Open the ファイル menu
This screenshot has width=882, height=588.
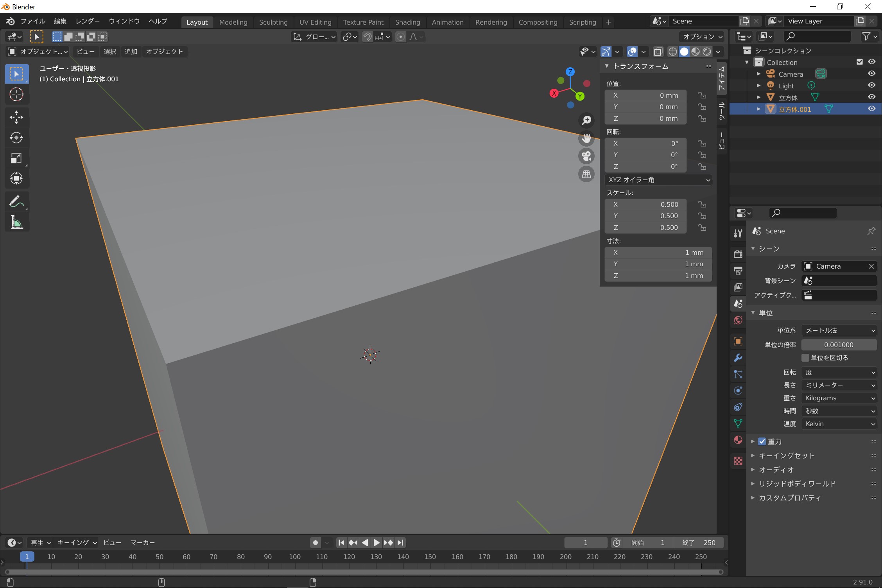pyautogui.click(x=33, y=21)
